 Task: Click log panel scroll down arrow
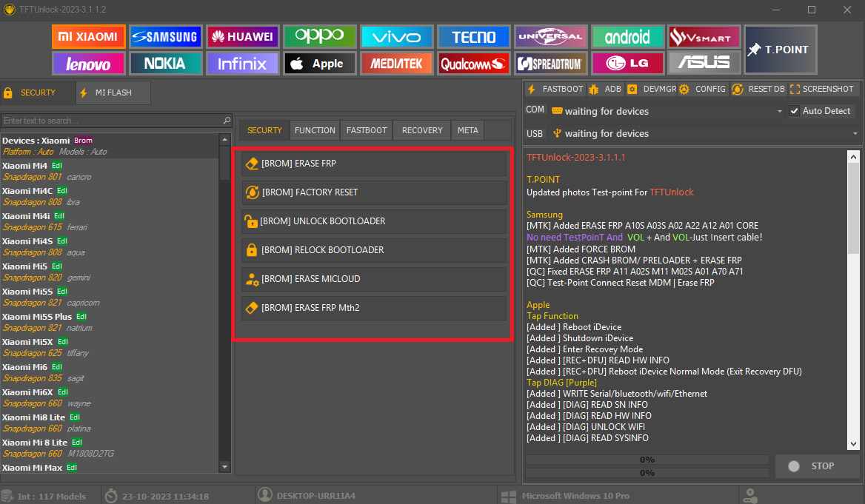(853, 444)
